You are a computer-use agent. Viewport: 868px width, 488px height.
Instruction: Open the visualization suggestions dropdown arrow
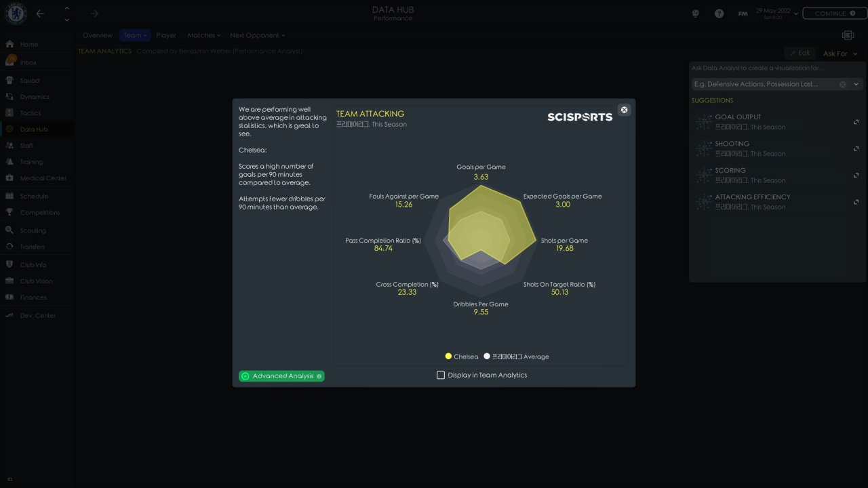coord(856,84)
